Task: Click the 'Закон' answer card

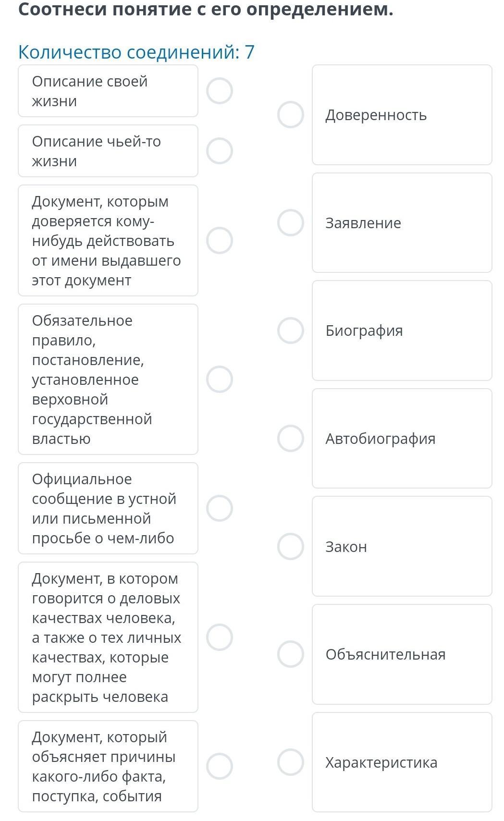Action: tap(402, 546)
